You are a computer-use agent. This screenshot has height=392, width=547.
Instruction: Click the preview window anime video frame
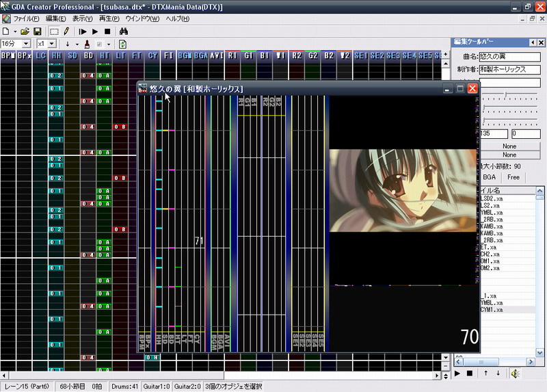[x=403, y=190]
